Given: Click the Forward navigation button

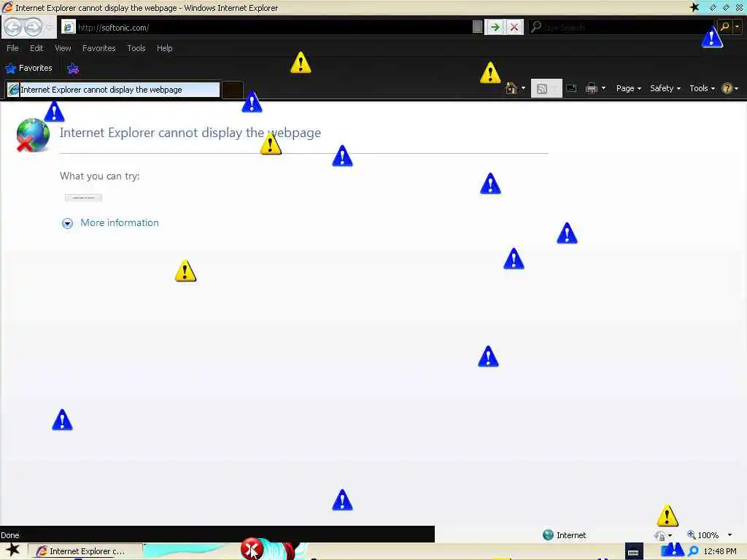Looking at the screenshot, I should coord(33,27).
